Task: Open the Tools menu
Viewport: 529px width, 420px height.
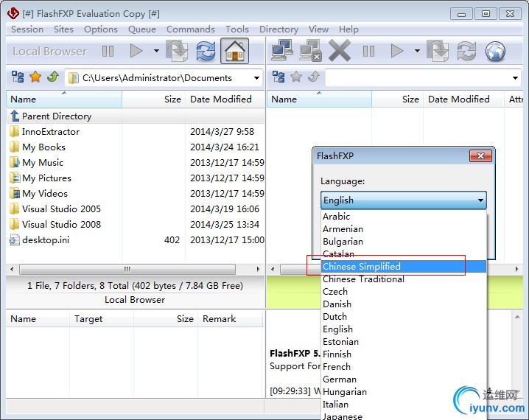Action: point(237,29)
